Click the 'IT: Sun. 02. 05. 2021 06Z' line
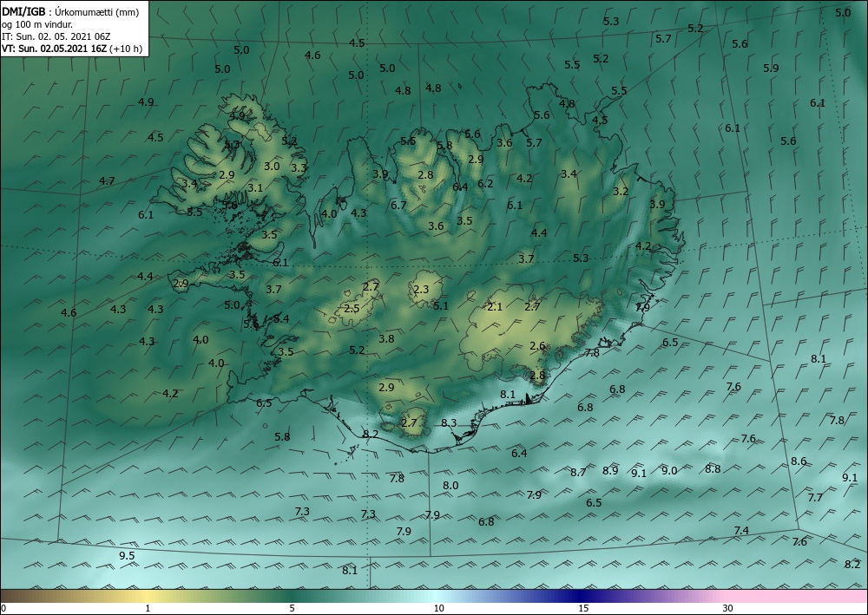The height and width of the screenshot is (615, 868). [56, 36]
